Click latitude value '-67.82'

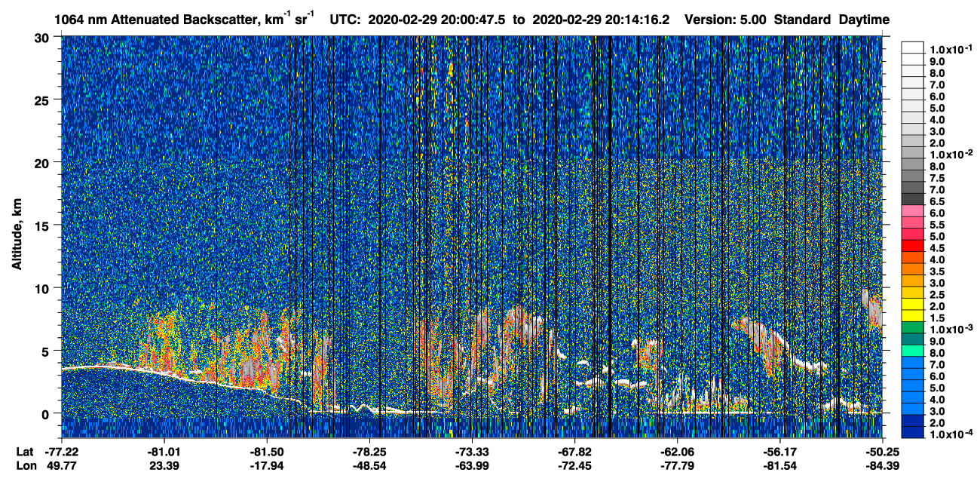[x=574, y=451]
